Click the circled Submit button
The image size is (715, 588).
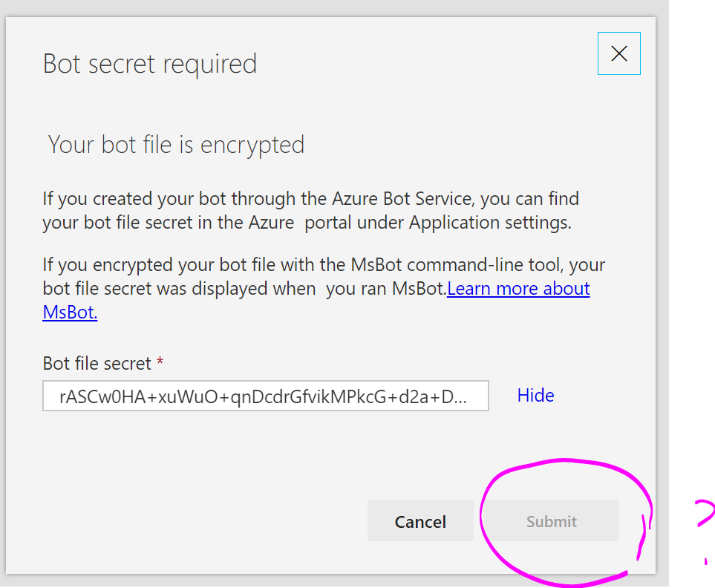551,521
